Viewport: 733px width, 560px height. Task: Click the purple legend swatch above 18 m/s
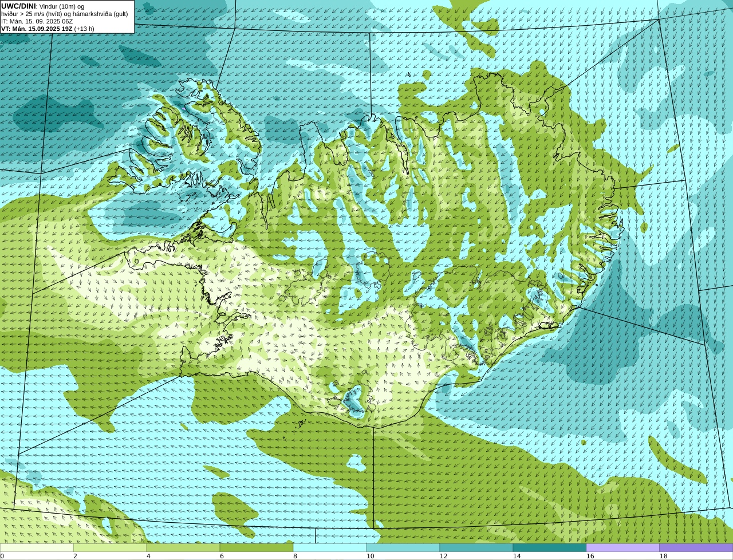[696, 547]
